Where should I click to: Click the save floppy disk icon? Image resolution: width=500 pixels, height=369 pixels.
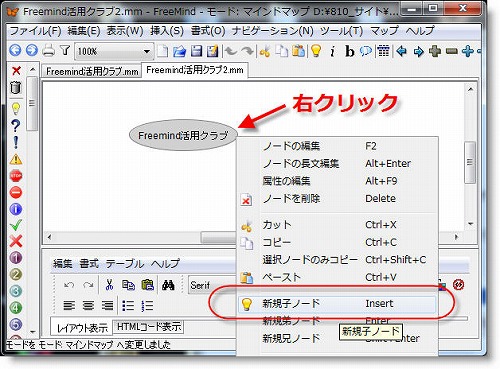tap(196, 51)
